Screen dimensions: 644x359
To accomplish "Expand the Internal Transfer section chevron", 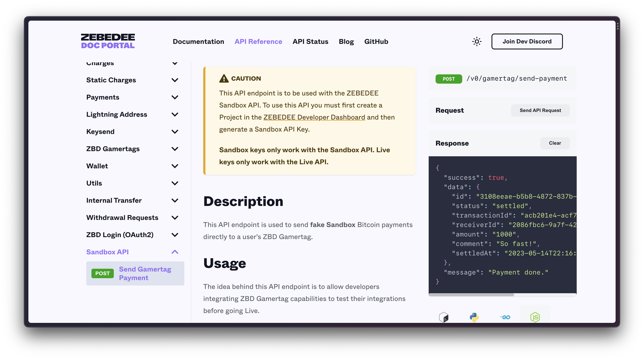I will [x=175, y=201].
